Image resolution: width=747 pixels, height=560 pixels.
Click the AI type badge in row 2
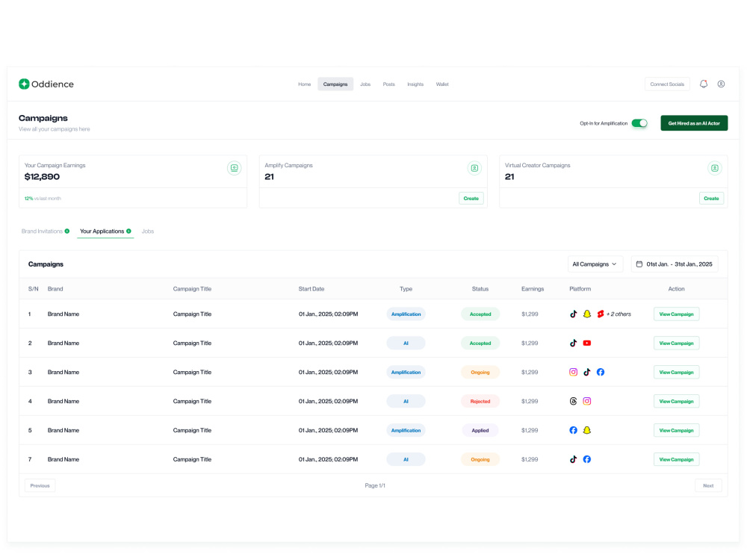pos(406,343)
